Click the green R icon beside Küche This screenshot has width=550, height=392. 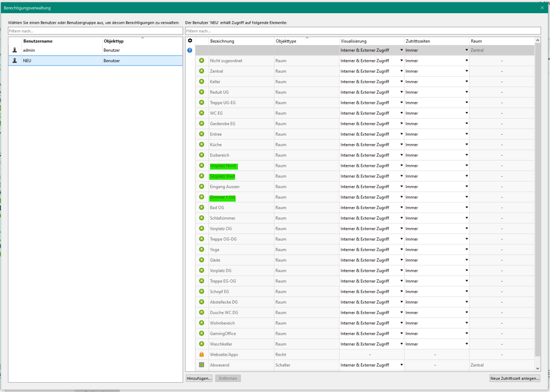click(x=202, y=144)
